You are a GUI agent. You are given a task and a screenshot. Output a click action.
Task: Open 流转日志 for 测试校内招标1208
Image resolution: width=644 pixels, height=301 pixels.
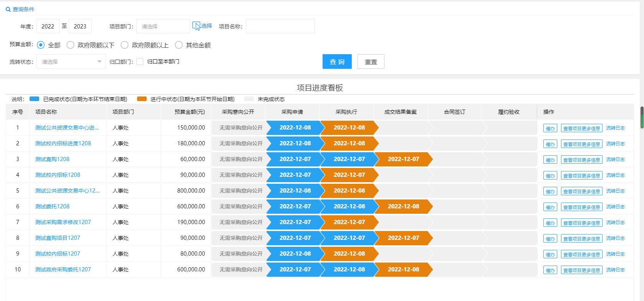pos(616,175)
